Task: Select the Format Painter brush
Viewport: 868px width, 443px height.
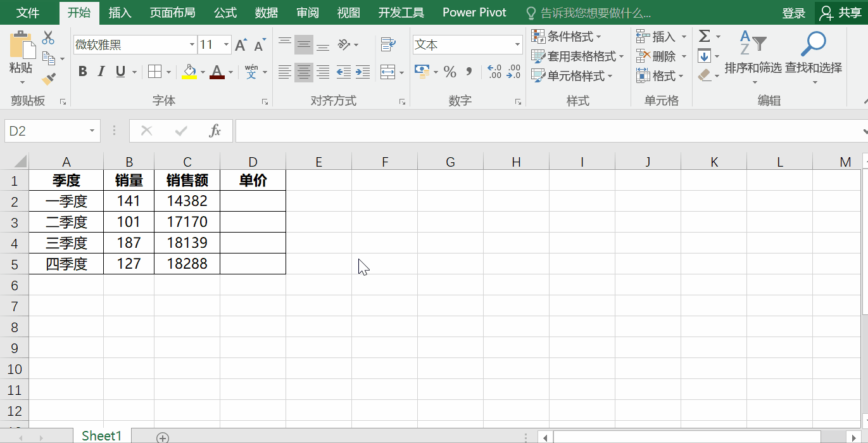Action: point(49,79)
